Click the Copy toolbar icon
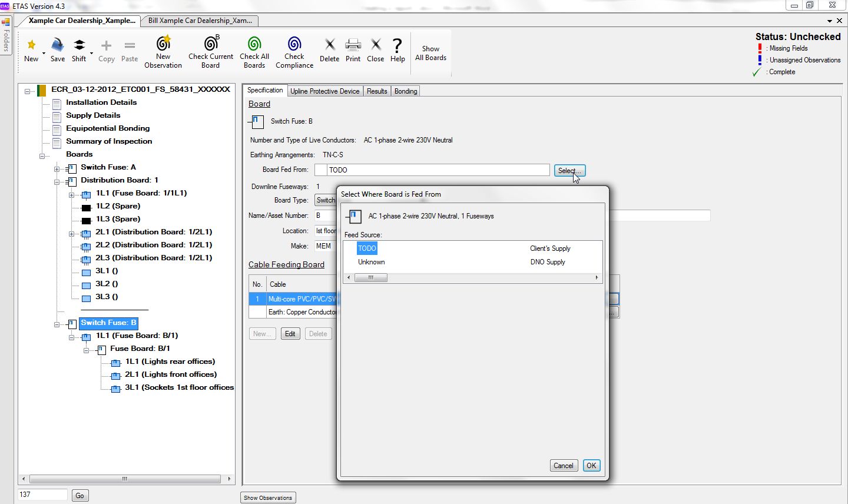Screen dimensions: 848x504 (106, 45)
